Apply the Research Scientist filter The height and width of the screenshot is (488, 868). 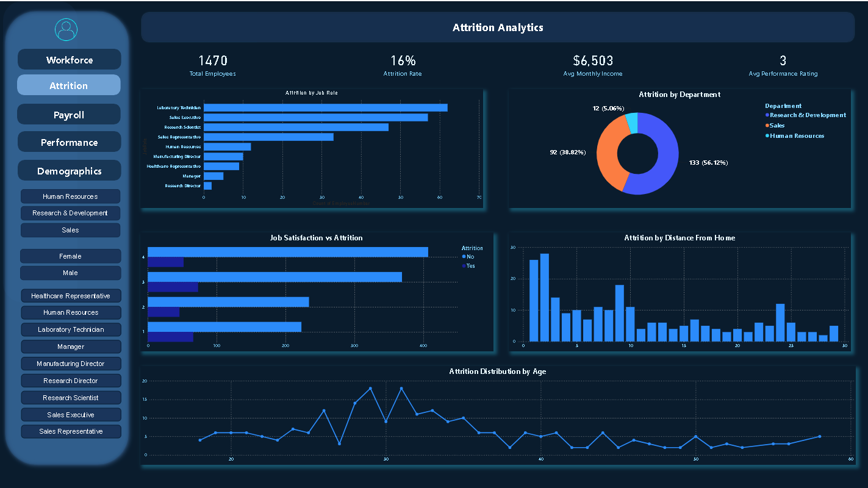click(x=71, y=398)
